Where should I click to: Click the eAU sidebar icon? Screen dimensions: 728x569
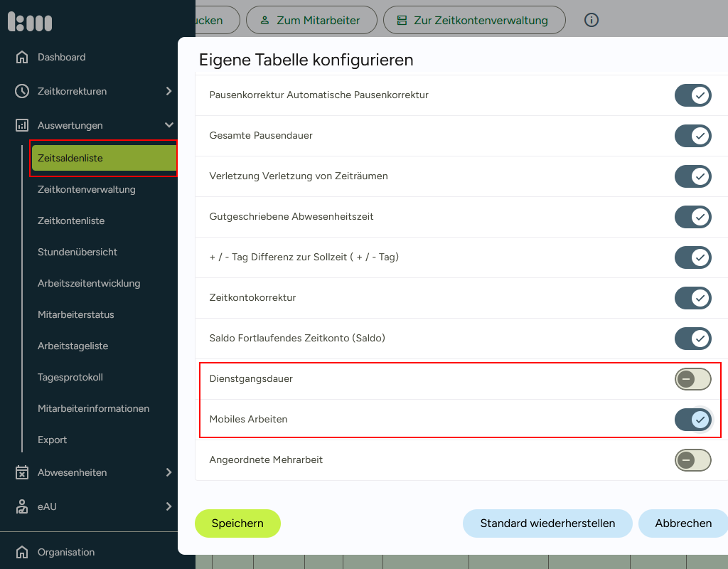tap(22, 506)
